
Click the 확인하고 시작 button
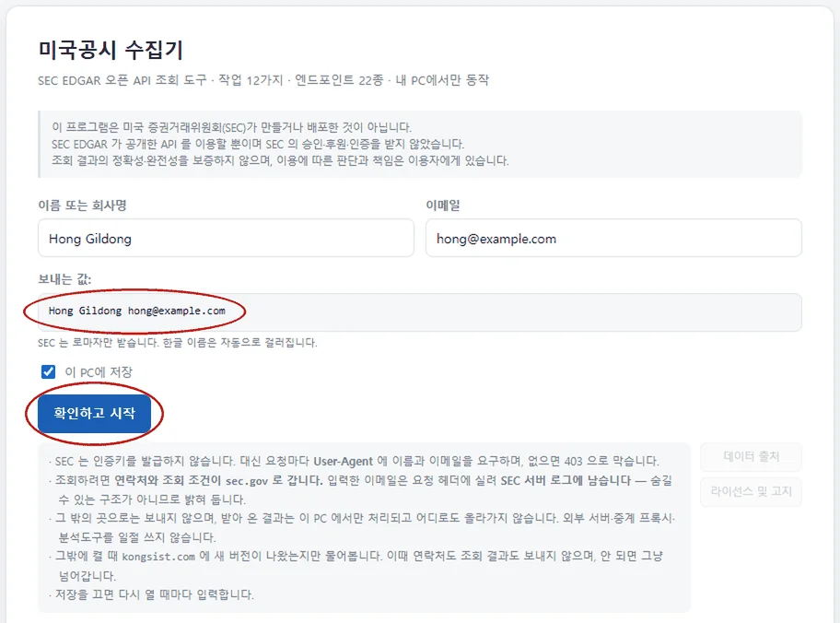click(94, 414)
